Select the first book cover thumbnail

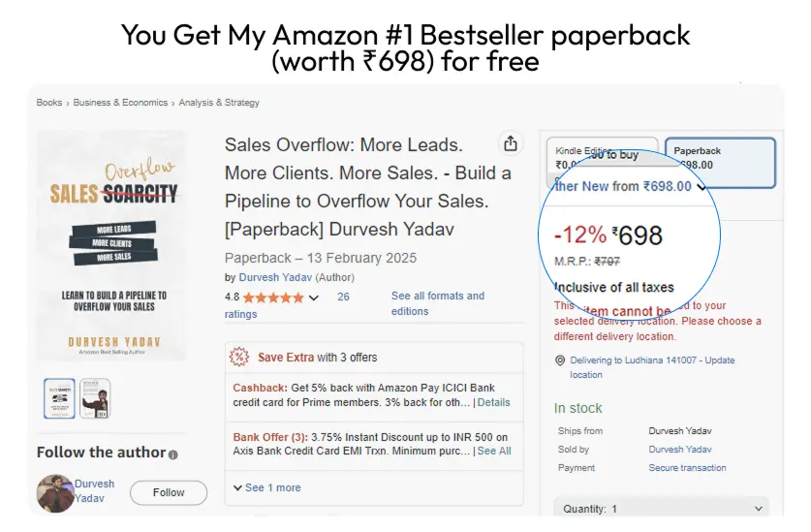(59, 398)
